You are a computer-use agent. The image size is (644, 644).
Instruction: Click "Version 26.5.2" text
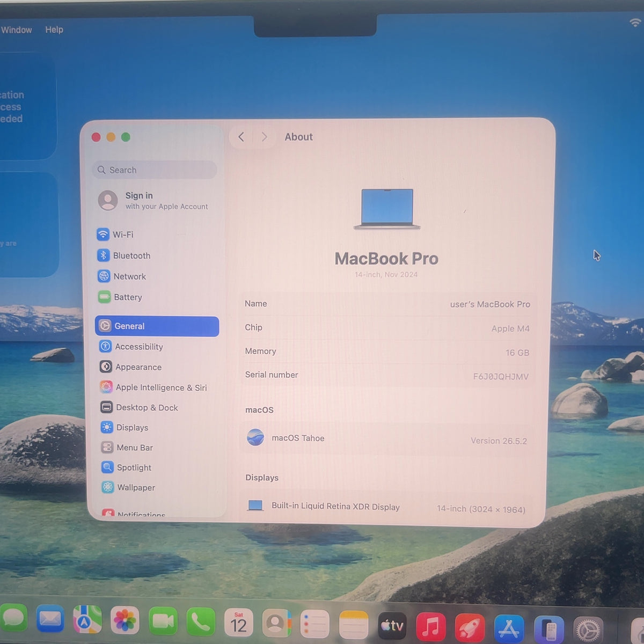499,441
